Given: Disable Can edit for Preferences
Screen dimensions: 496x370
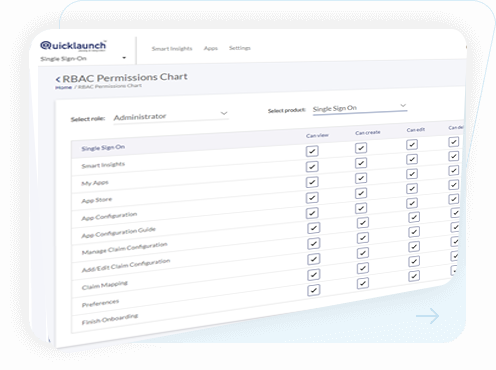Looking at the screenshot, I should click(414, 261).
